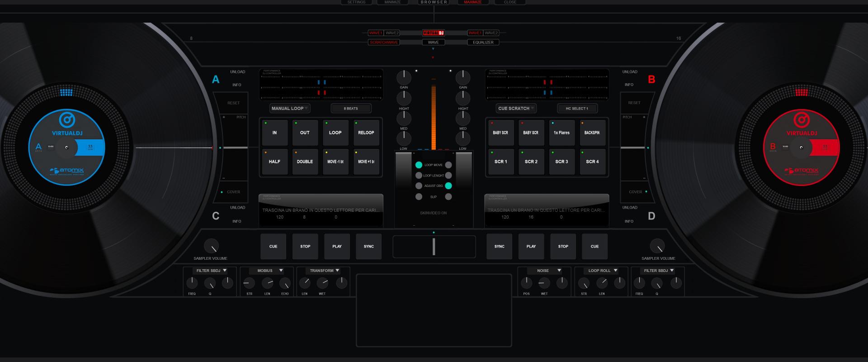This screenshot has height=362, width=868.
Task: Click the TRANSFORM WET knob
Action: [x=322, y=283]
